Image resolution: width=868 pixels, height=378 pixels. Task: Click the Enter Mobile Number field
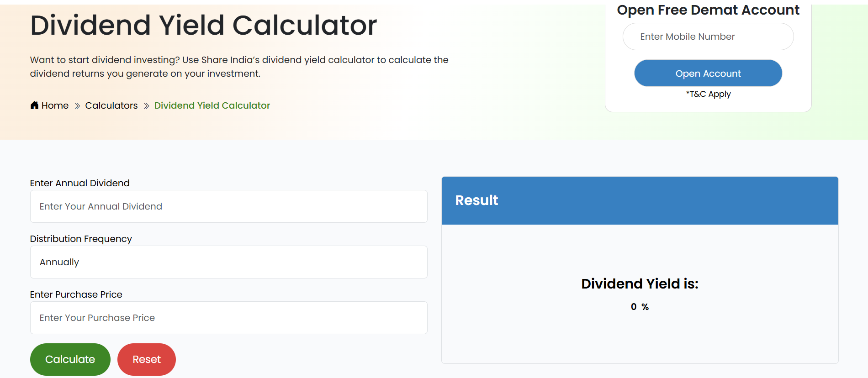coord(708,37)
